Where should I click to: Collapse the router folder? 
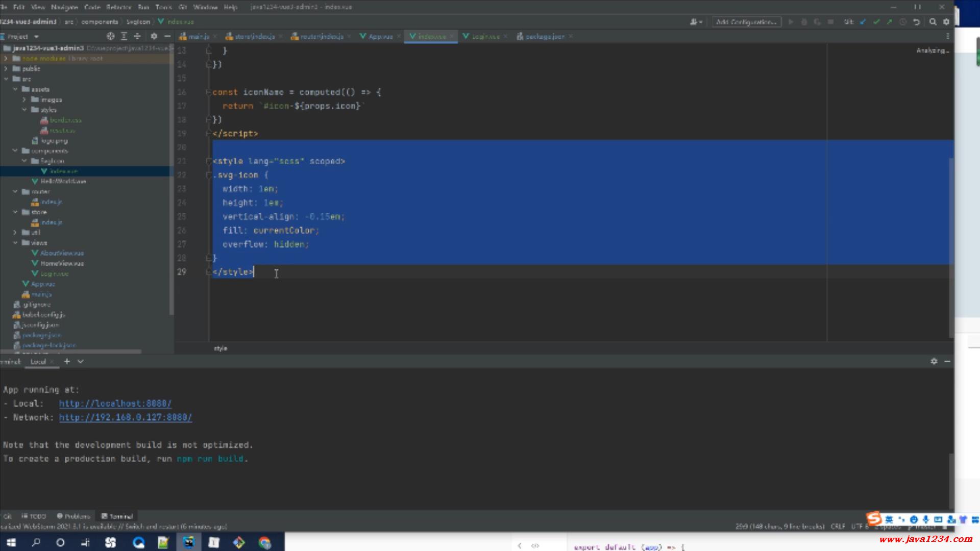click(15, 191)
